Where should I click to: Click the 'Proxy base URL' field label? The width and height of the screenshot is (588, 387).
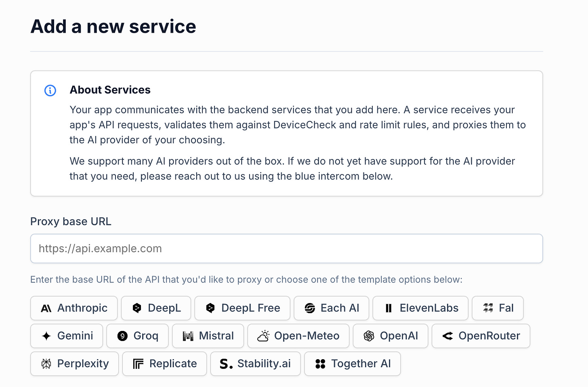[x=71, y=222]
